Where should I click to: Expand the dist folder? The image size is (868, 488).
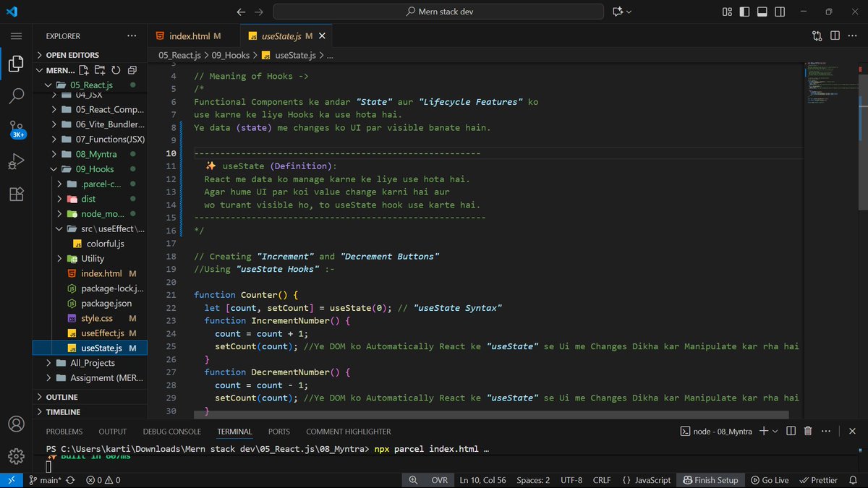[x=90, y=199]
